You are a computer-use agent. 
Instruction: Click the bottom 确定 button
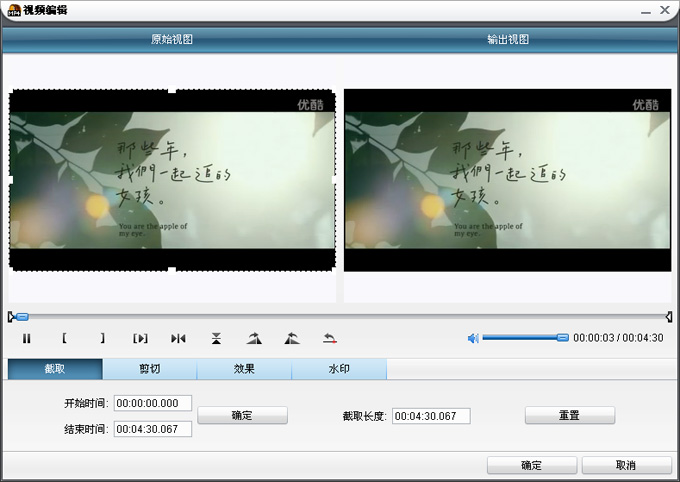[x=532, y=465]
